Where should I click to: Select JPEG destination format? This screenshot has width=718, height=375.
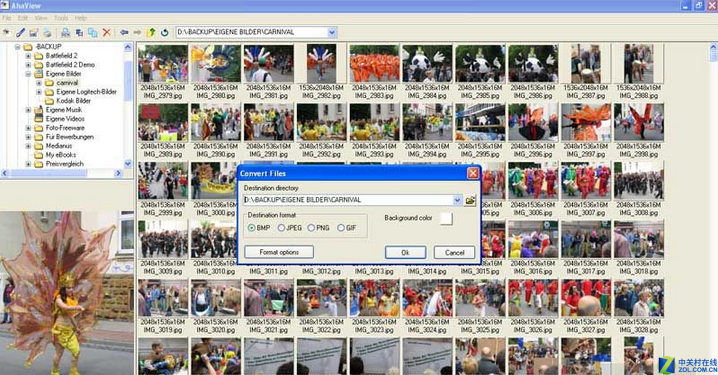(281, 228)
